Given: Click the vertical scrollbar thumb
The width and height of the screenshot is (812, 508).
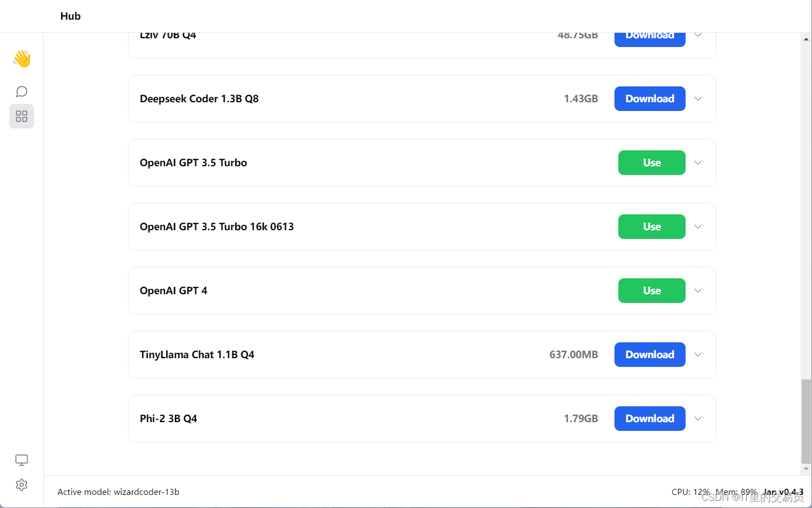Looking at the screenshot, I should 806,421.
